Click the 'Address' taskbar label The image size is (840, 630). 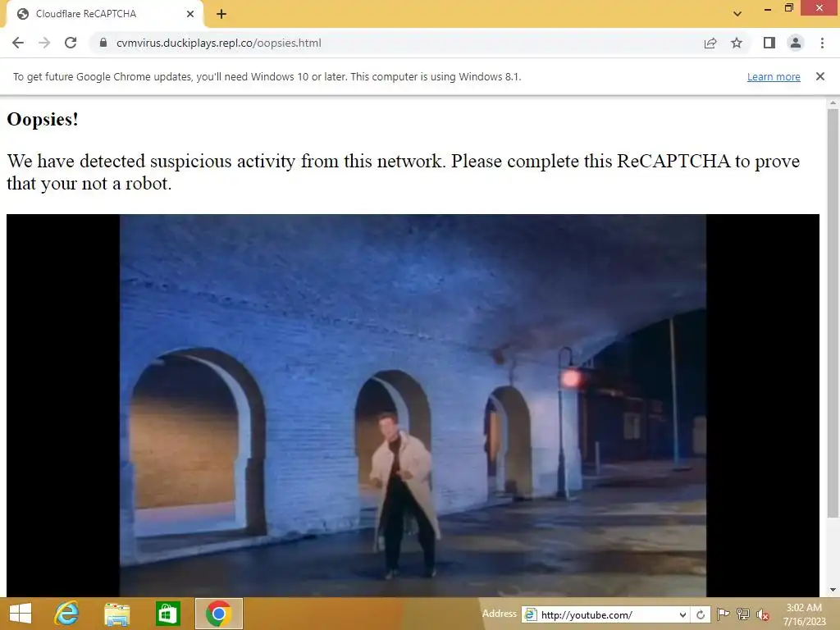pyautogui.click(x=500, y=614)
